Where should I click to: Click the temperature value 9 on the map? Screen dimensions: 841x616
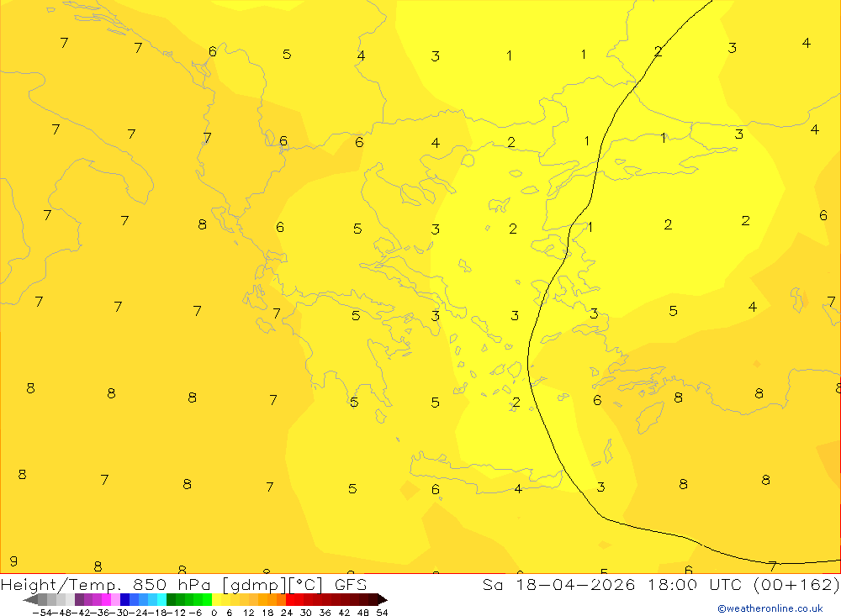(x=13, y=561)
